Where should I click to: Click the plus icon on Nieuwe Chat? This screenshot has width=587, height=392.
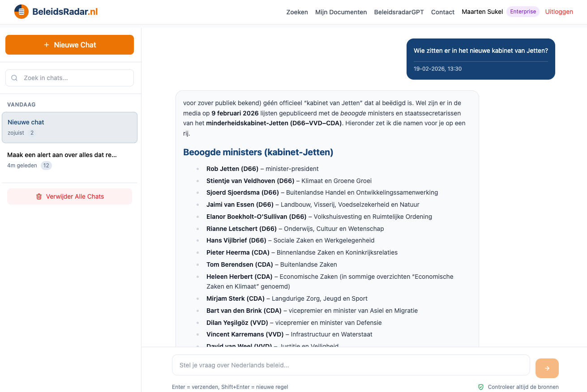point(47,45)
